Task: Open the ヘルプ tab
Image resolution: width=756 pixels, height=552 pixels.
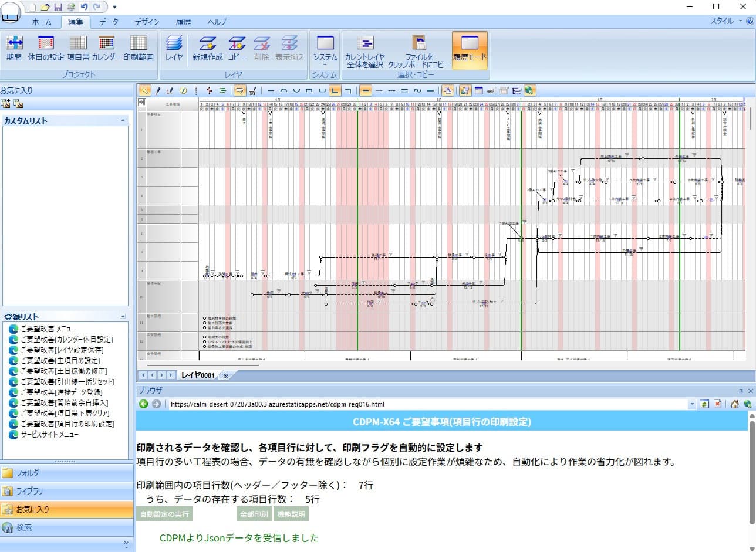Action: (217, 22)
